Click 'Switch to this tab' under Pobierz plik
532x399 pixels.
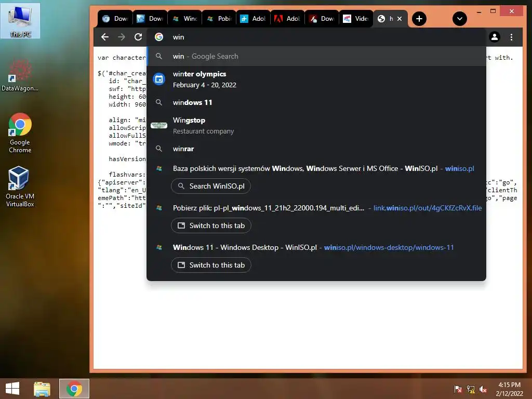(211, 225)
